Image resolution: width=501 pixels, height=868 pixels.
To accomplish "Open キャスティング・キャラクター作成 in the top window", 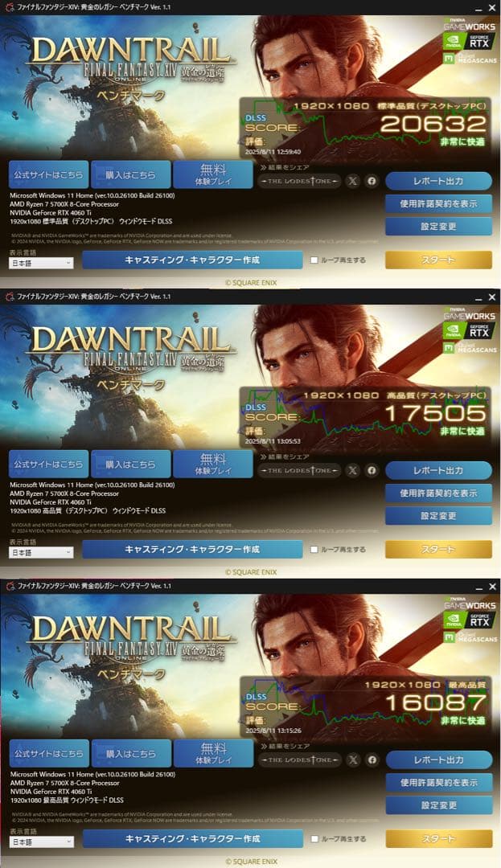I will [x=192, y=260].
